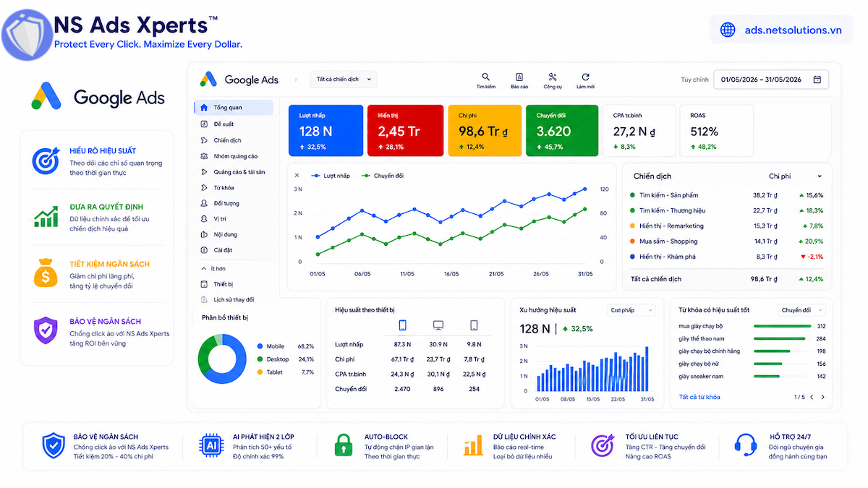
Task: Open Chiến dịch in the sidebar
Action: pyautogui.click(x=234, y=140)
